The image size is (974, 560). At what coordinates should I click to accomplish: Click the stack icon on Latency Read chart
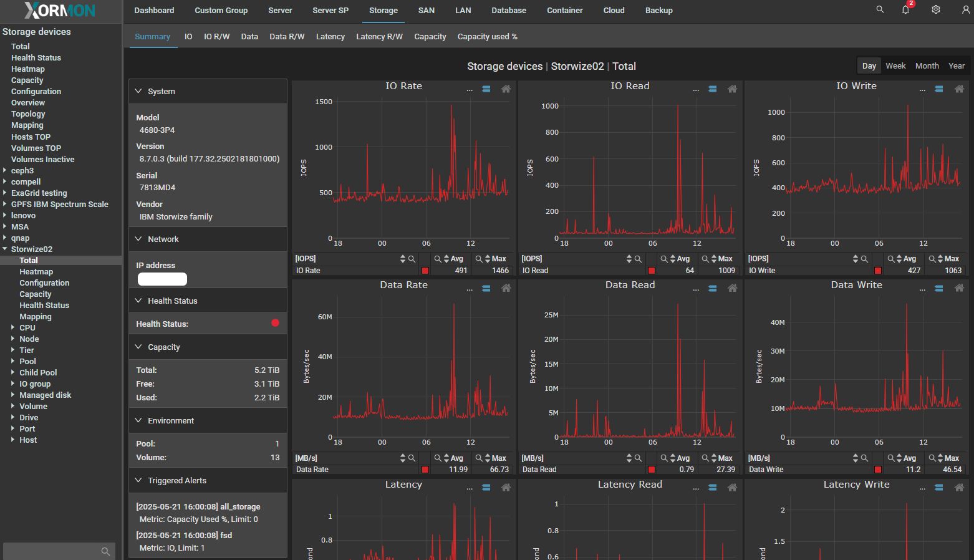713,488
